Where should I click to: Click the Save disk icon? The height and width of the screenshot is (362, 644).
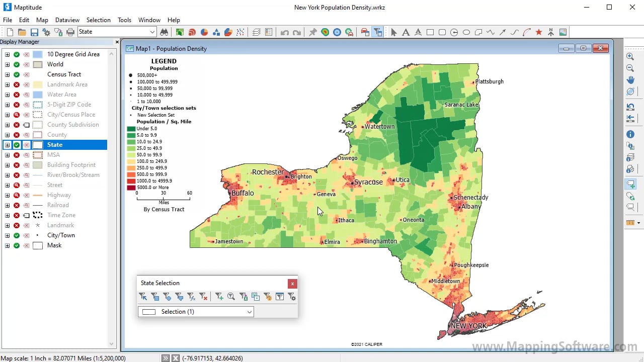[34, 32]
